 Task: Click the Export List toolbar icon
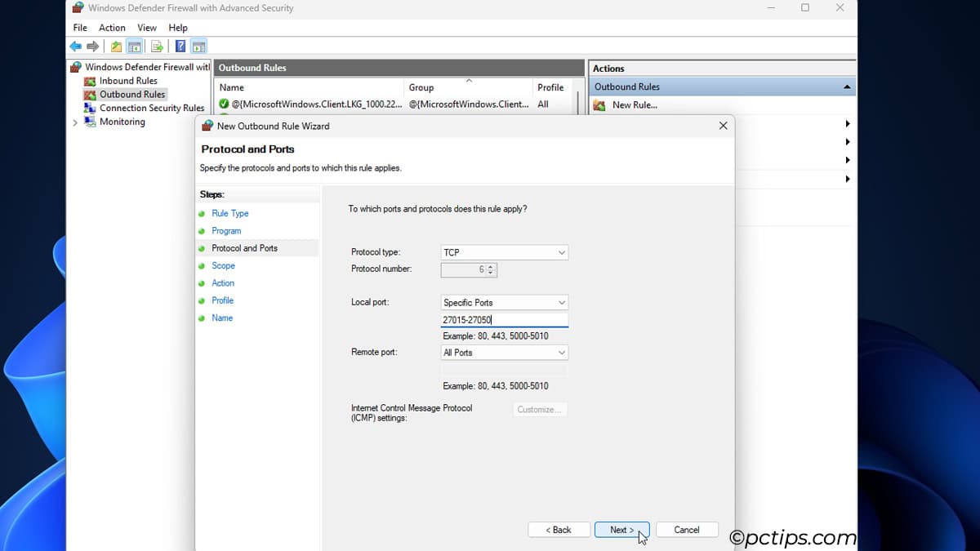(x=157, y=47)
